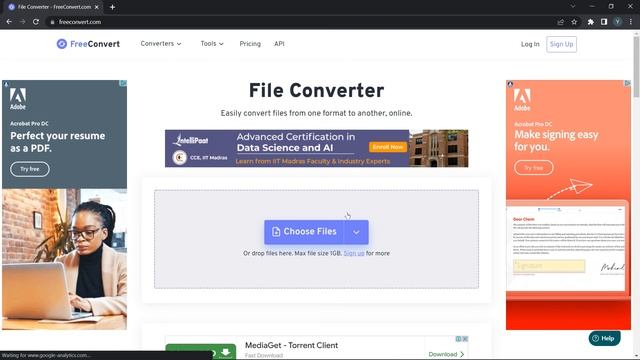The height and width of the screenshot is (360, 640).
Task: Click the Choose Files button
Action: click(x=304, y=232)
